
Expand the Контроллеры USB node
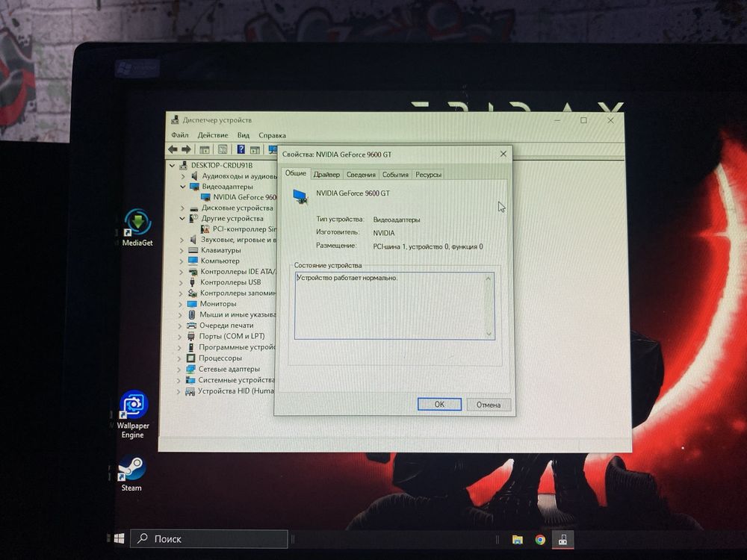tap(181, 282)
